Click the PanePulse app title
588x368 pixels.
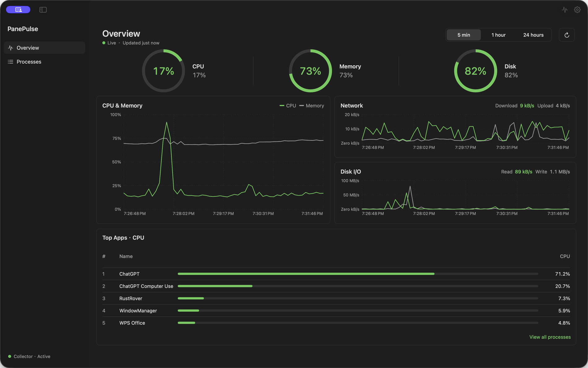tap(23, 29)
